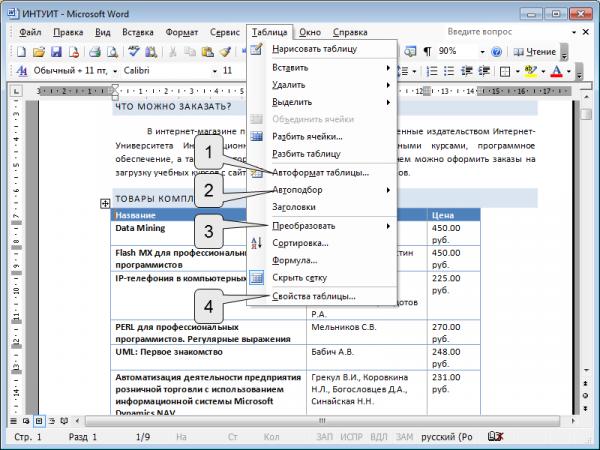The height and width of the screenshot is (450, 600).
Task: Paste from the clipboard icon
Action: [x=207, y=52]
